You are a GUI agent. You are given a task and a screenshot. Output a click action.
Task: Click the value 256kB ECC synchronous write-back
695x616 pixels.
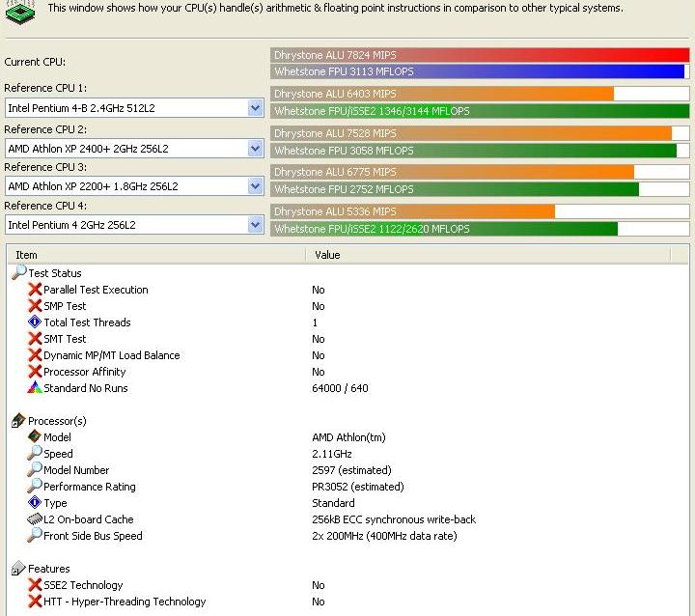(394, 519)
